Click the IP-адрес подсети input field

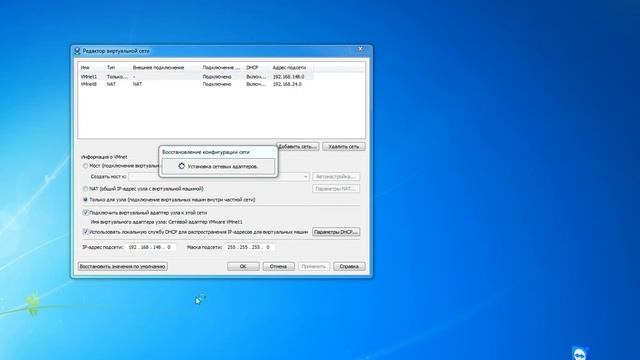point(150,247)
